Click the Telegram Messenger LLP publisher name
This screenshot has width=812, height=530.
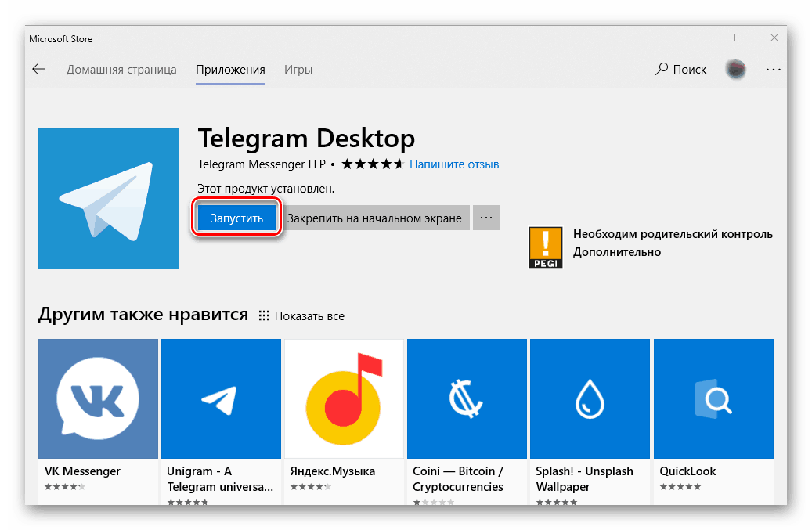tap(262, 164)
